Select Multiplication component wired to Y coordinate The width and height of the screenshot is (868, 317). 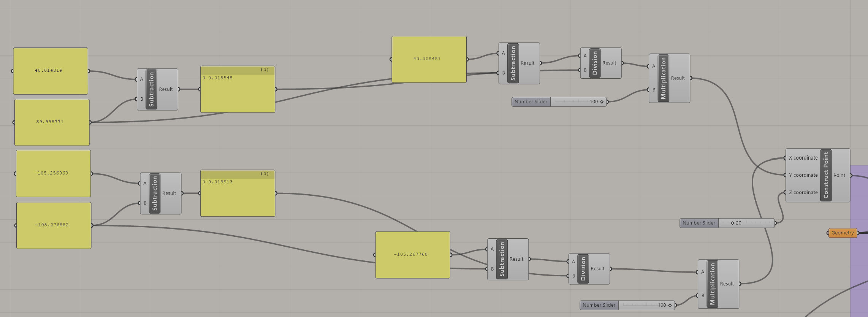pos(669,78)
